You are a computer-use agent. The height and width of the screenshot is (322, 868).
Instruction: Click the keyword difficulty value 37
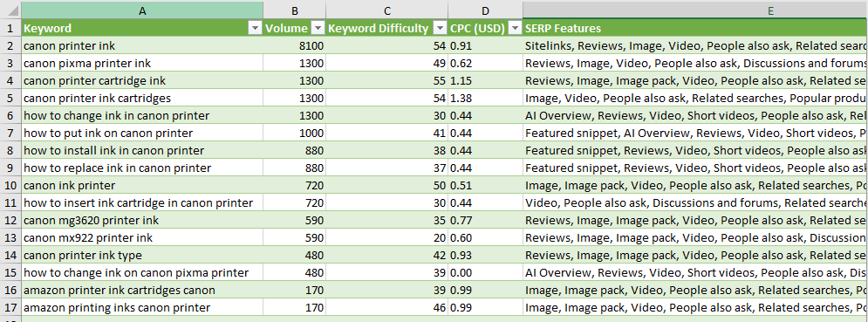point(387,168)
